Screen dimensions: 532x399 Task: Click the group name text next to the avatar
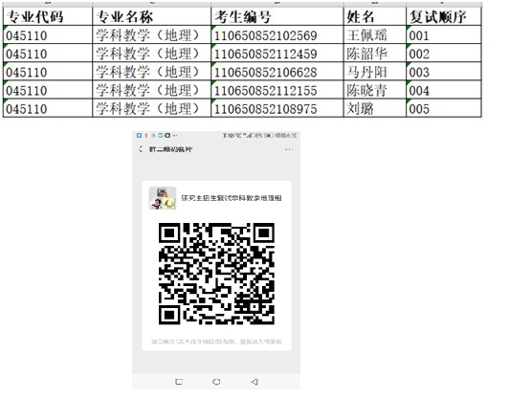232,198
